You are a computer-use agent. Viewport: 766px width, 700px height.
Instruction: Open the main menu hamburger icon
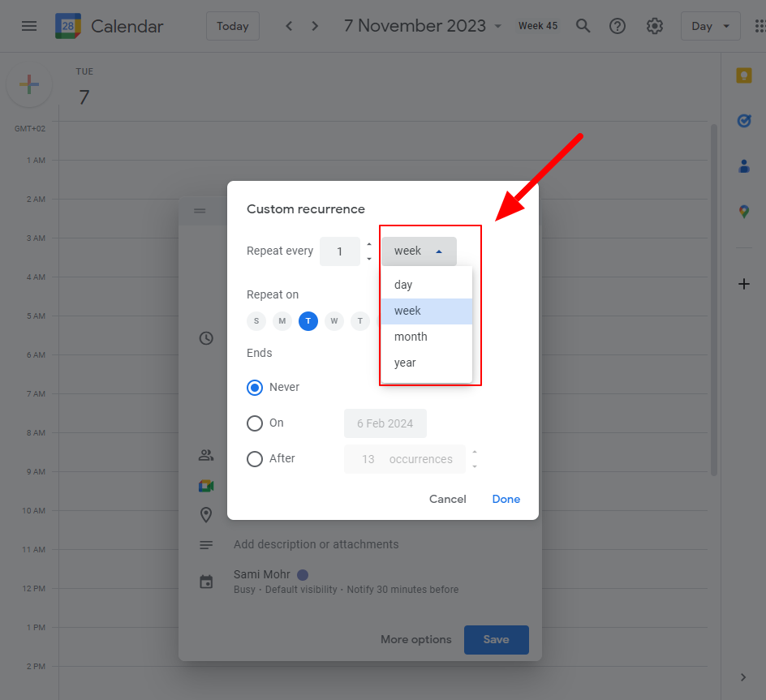point(29,26)
